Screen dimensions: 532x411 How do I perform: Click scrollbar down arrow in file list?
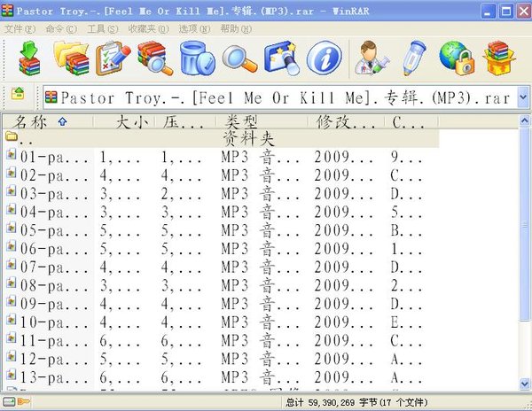coord(525,384)
